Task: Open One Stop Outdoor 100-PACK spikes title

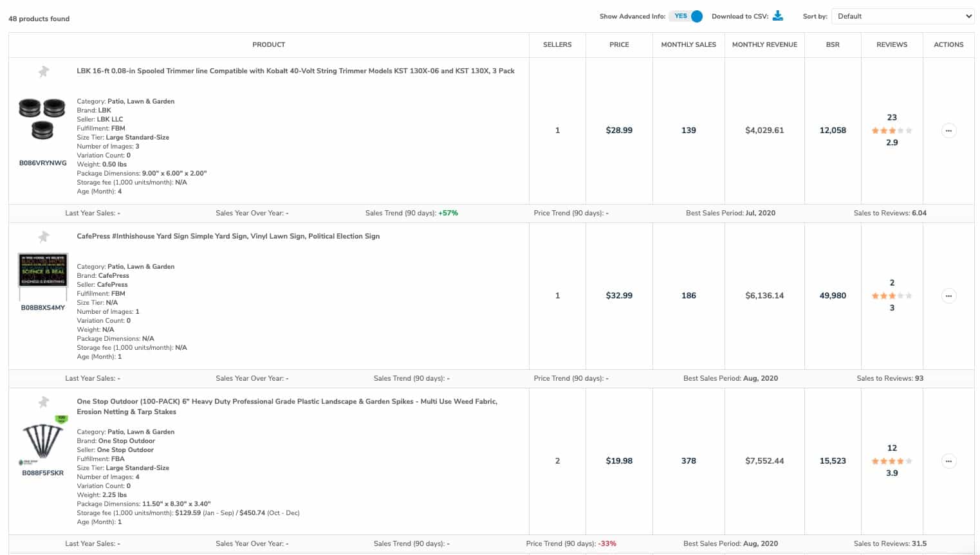Action: tap(287, 406)
